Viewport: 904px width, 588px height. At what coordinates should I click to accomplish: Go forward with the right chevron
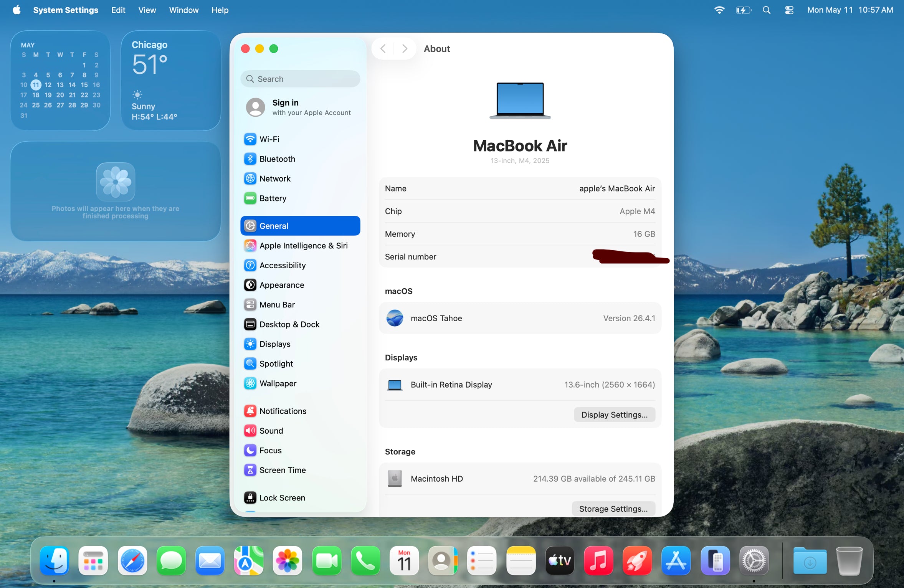click(x=405, y=48)
